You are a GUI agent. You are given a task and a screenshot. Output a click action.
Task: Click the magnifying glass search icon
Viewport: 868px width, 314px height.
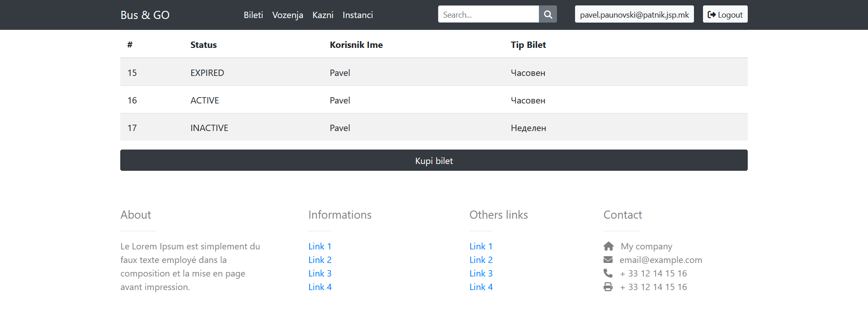pos(547,14)
